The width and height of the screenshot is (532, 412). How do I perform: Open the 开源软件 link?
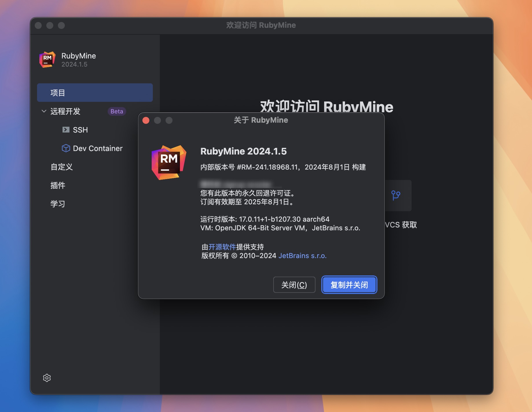point(222,247)
